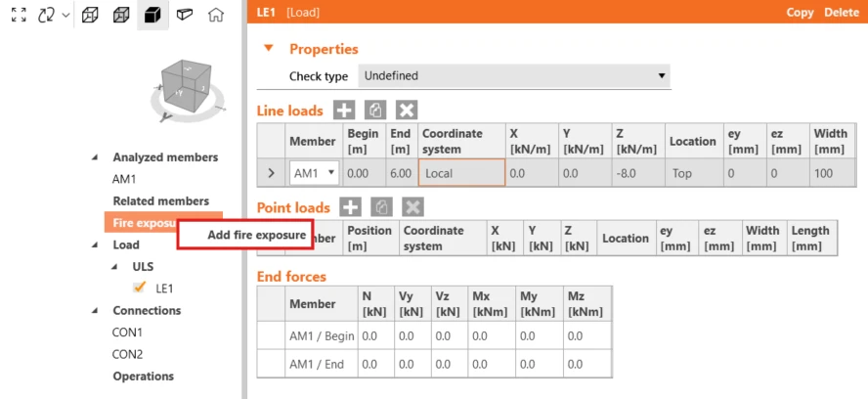The image size is (868, 399).
Task: Click the Coordinate system Local cell
Action: pyautogui.click(x=461, y=173)
